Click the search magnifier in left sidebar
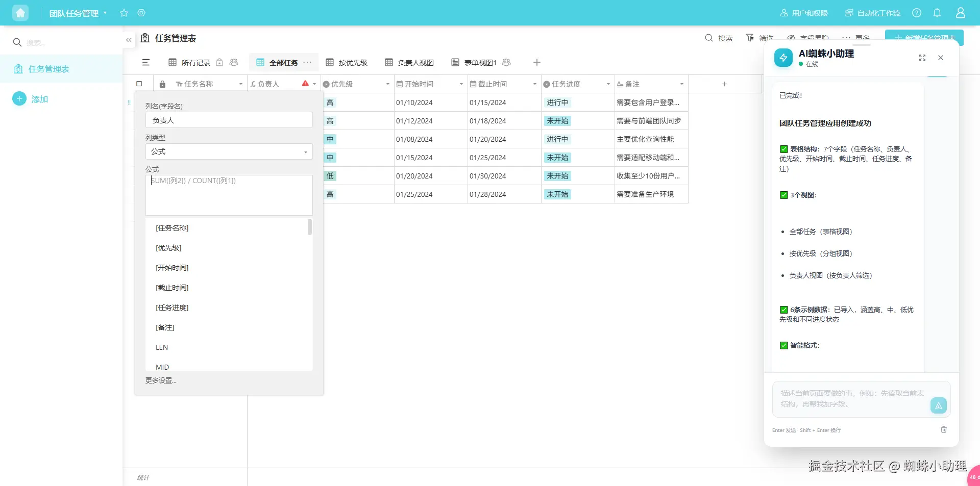 click(x=17, y=42)
